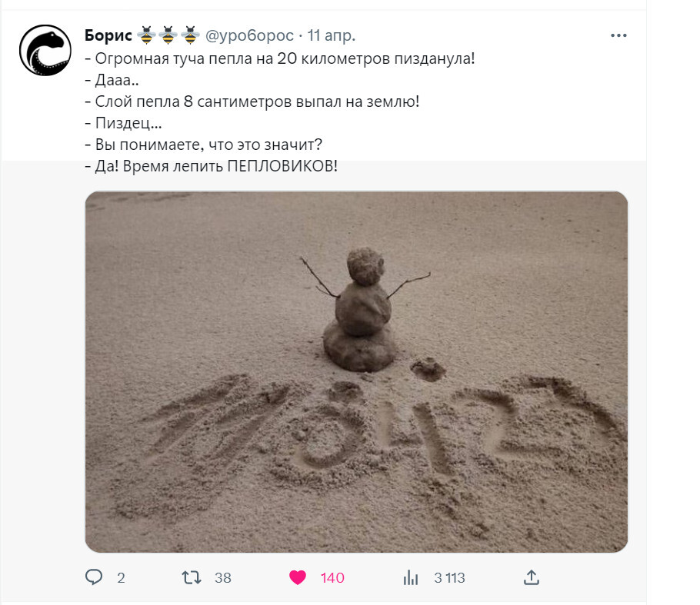This screenshot has height=605, width=700.
Task: Click the tweet line mentioning ПЕПЛОВИКОВ
Action: pos(212,166)
